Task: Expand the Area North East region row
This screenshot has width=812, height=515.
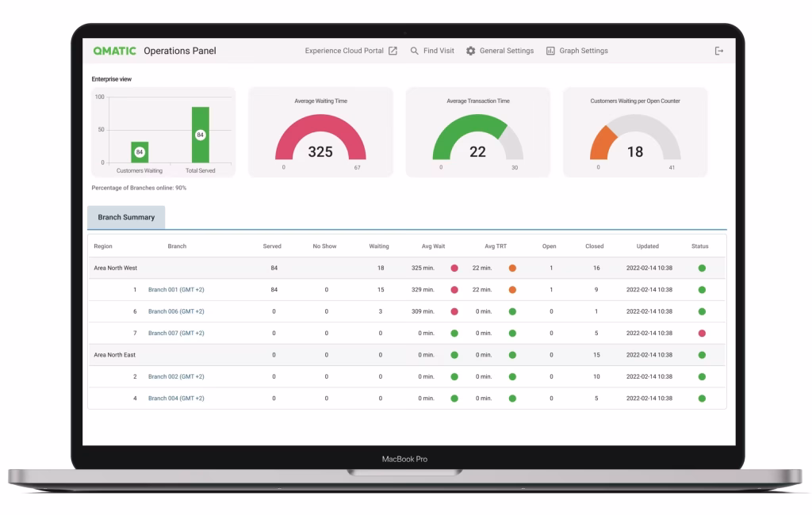Action: click(x=115, y=355)
